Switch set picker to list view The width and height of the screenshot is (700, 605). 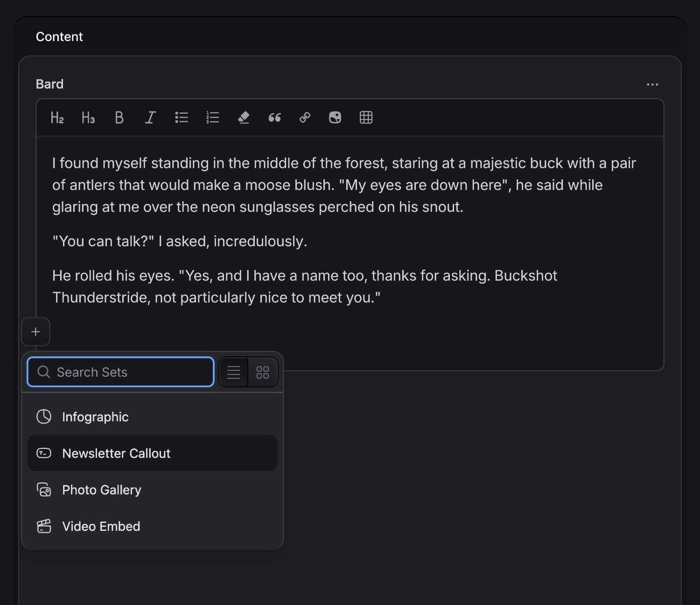click(x=233, y=372)
